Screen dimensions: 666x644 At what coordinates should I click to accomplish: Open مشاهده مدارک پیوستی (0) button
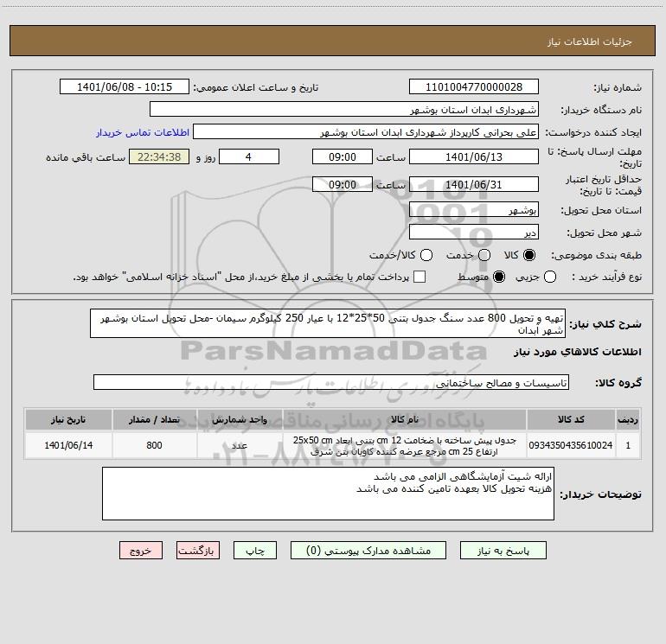[368, 551]
